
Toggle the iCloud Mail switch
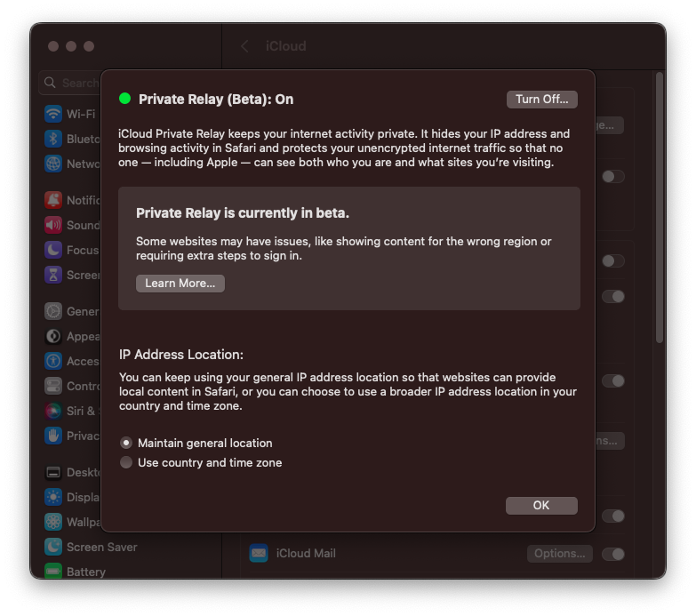(613, 554)
